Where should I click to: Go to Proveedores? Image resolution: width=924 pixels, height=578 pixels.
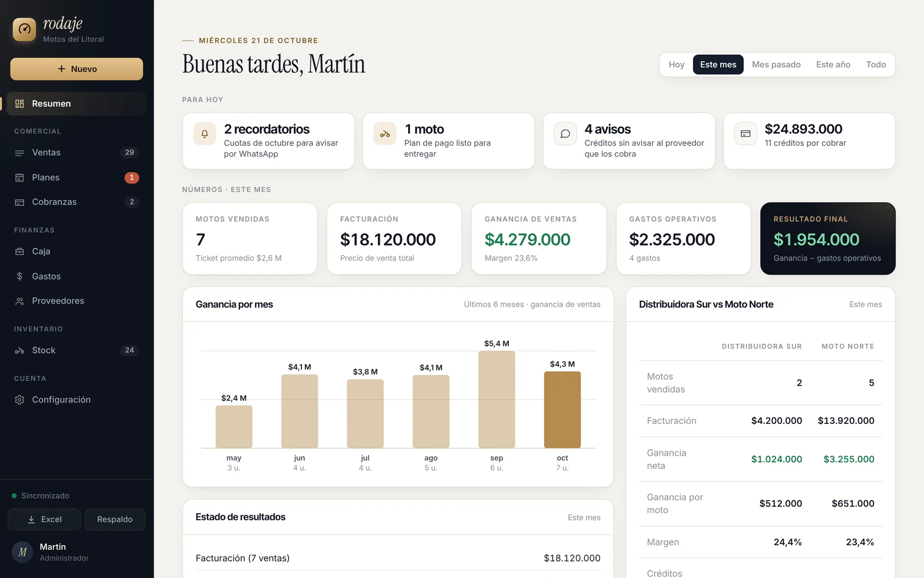[x=76, y=301]
